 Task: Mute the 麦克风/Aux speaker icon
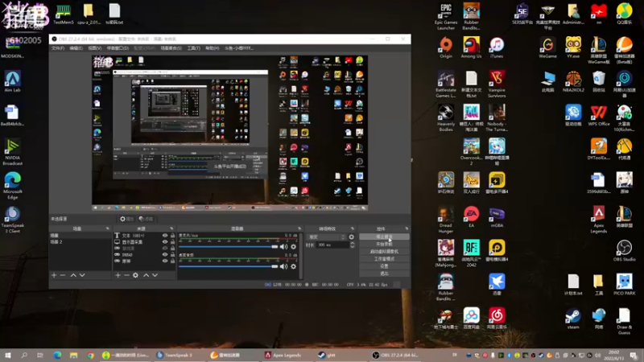(x=284, y=247)
